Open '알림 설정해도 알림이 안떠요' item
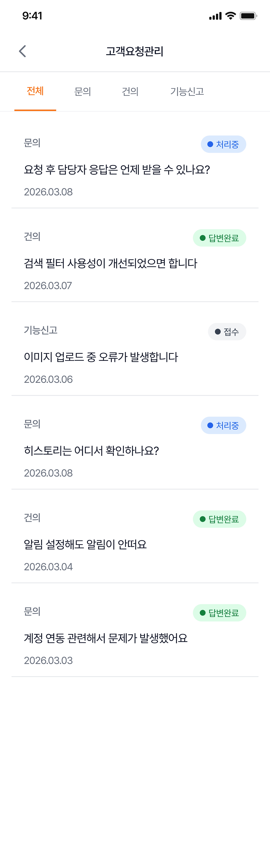270x868 pixels. tap(85, 544)
